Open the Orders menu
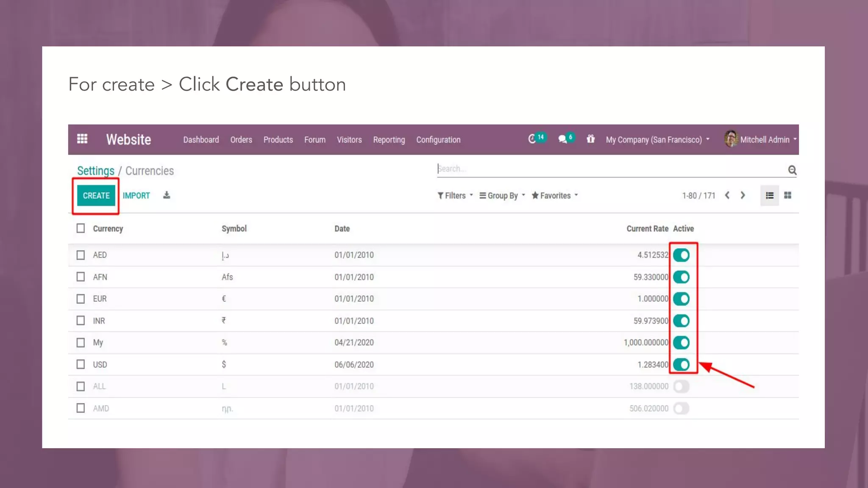 click(241, 140)
